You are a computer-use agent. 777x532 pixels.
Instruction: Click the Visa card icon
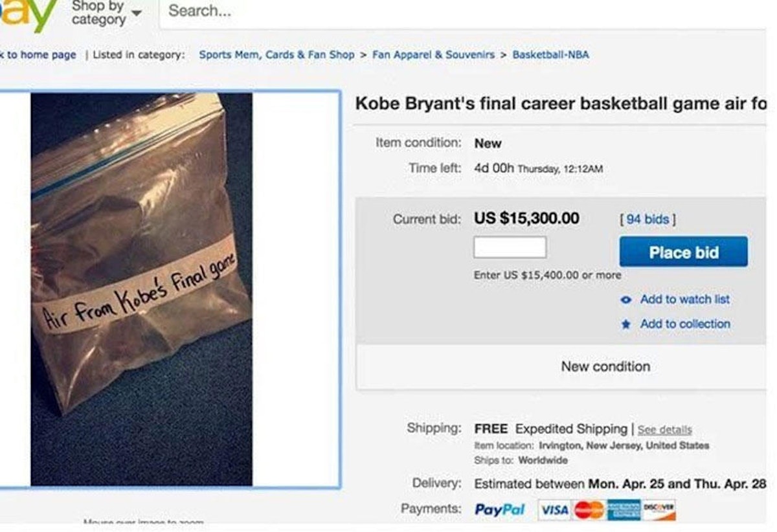(555, 510)
